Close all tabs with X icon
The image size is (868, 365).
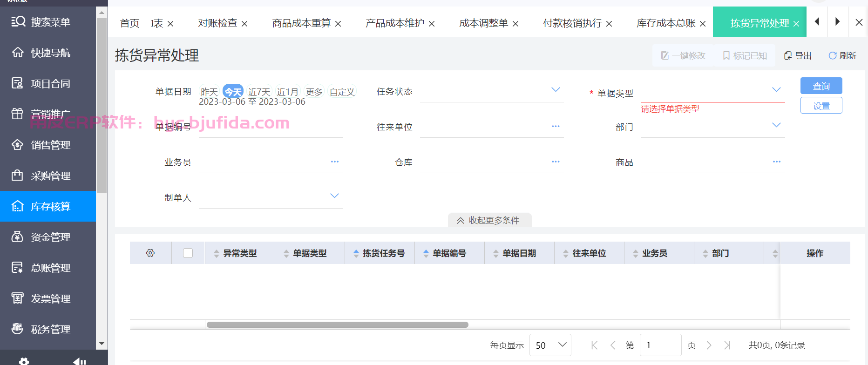[859, 22]
